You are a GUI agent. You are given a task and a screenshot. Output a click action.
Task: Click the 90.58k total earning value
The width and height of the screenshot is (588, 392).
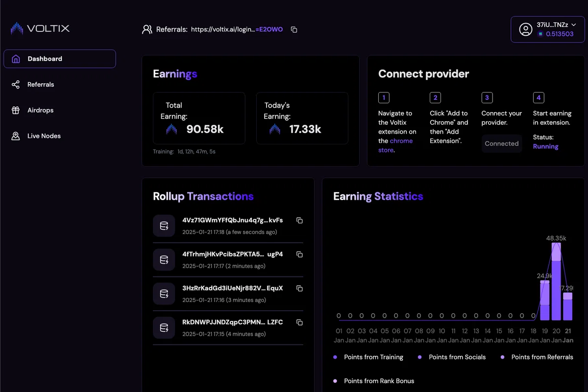pyautogui.click(x=205, y=129)
